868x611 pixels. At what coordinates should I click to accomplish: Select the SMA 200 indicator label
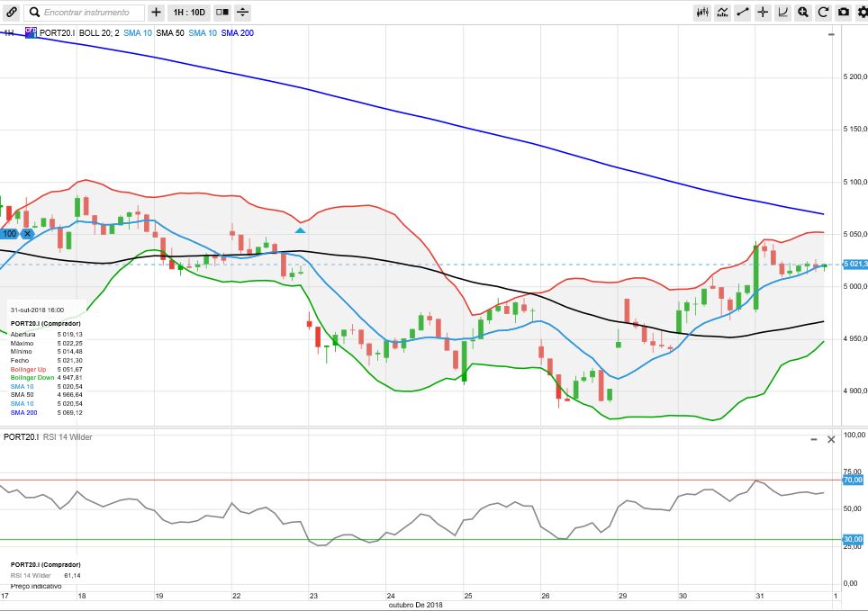tap(238, 33)
